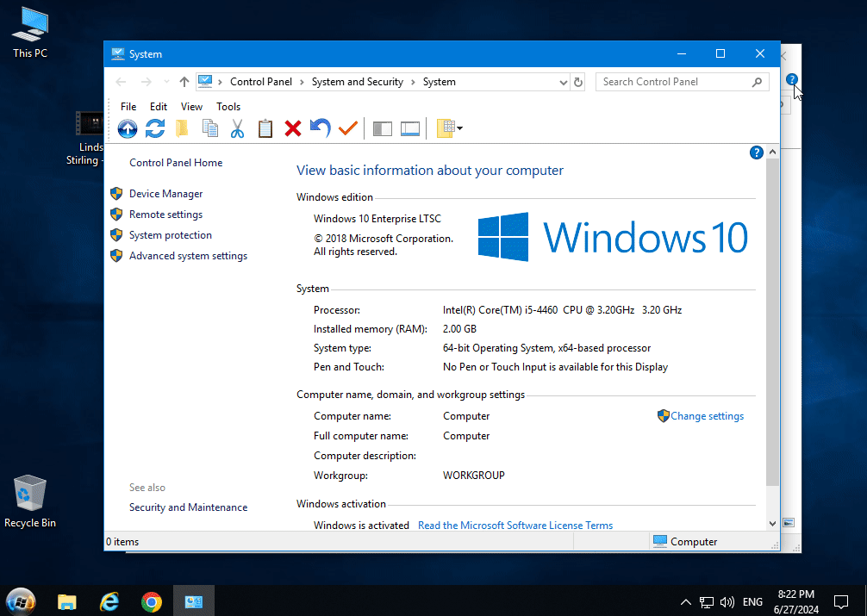Viewport: 867px width, 616px height.
Task: Click the vertical scrollbar thumb
Action: [772, 322]
